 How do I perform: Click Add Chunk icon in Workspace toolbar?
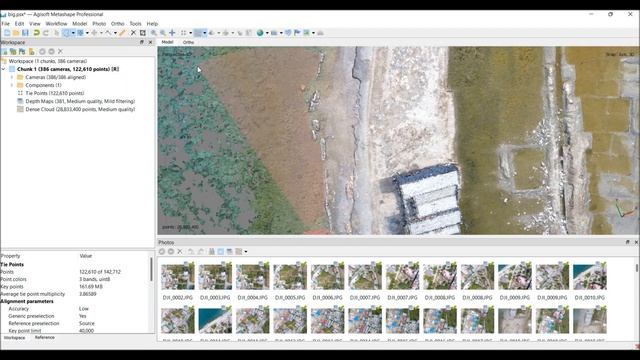tap(4, 51)
